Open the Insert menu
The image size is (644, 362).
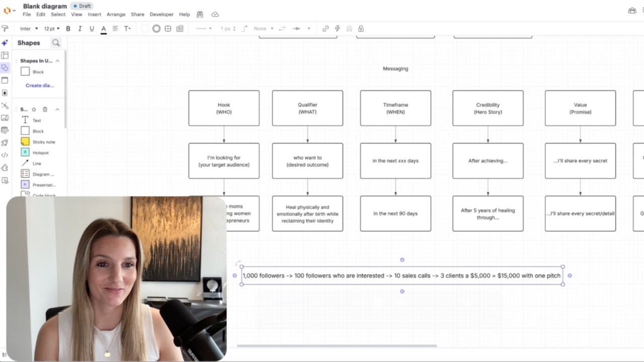click(95, 15)
